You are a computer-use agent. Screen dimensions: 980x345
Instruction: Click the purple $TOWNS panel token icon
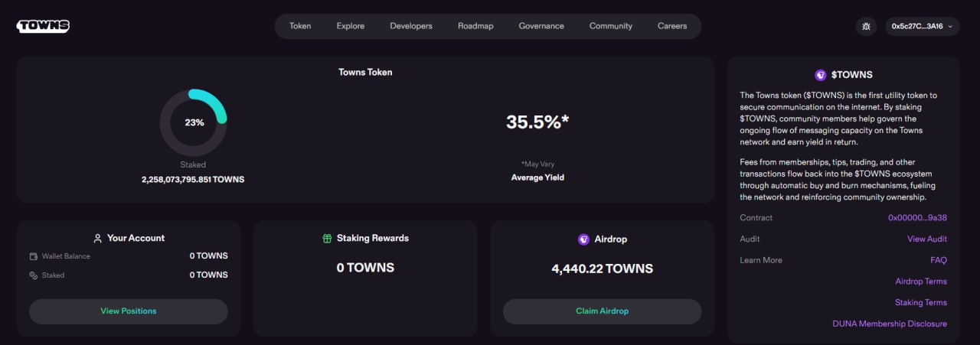821,75
